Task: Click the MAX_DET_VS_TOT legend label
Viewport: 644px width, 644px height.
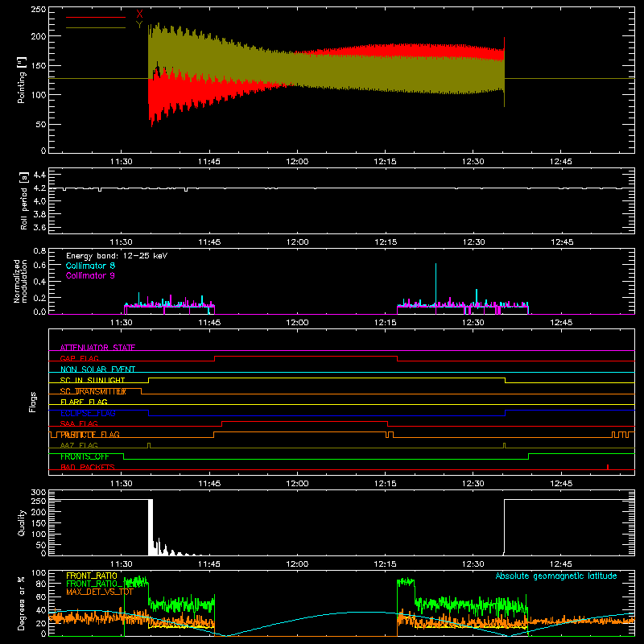Action: pyautogui.click(x=100, y=592)
